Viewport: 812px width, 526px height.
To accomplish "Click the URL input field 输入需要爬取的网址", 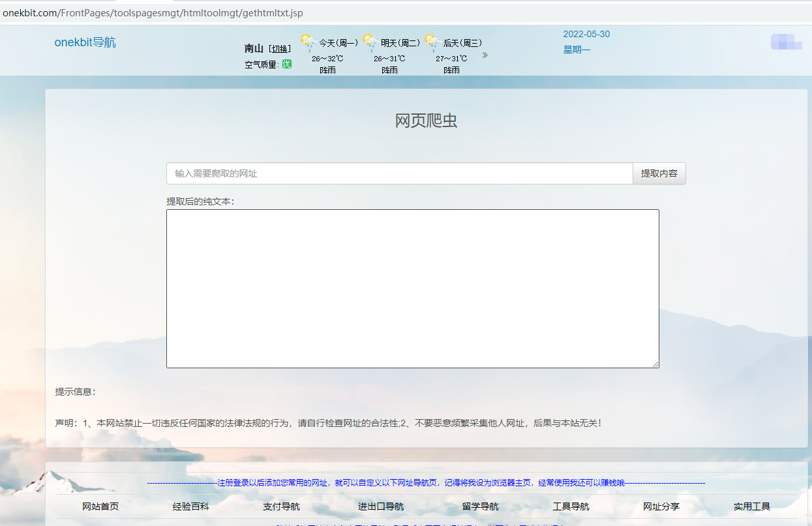I will pyautogui.click(x=399, y=173).
